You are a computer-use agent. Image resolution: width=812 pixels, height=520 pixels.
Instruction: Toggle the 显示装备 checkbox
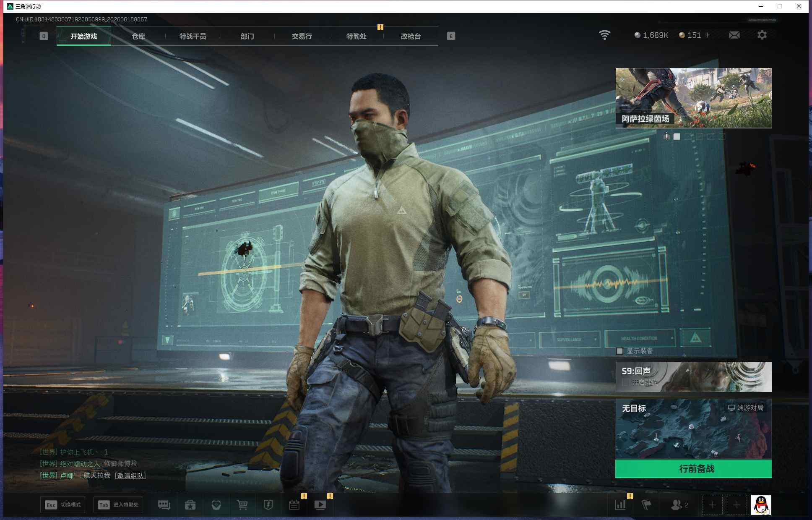pyautogui.click(x=619, y=351)
